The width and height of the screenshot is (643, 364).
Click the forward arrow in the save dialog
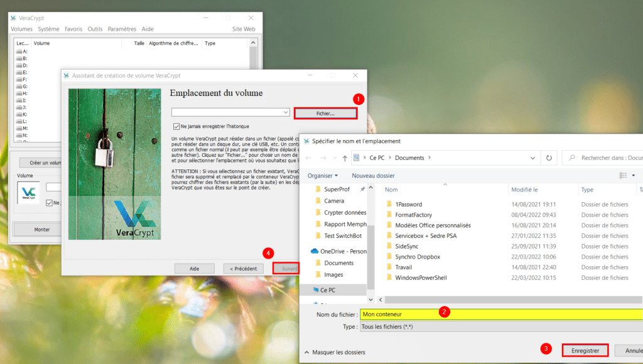323,158
